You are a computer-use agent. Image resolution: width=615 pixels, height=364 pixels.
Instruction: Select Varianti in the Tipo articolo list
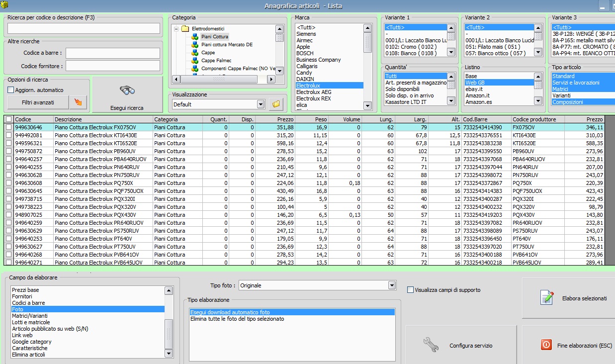pos(561,95)
